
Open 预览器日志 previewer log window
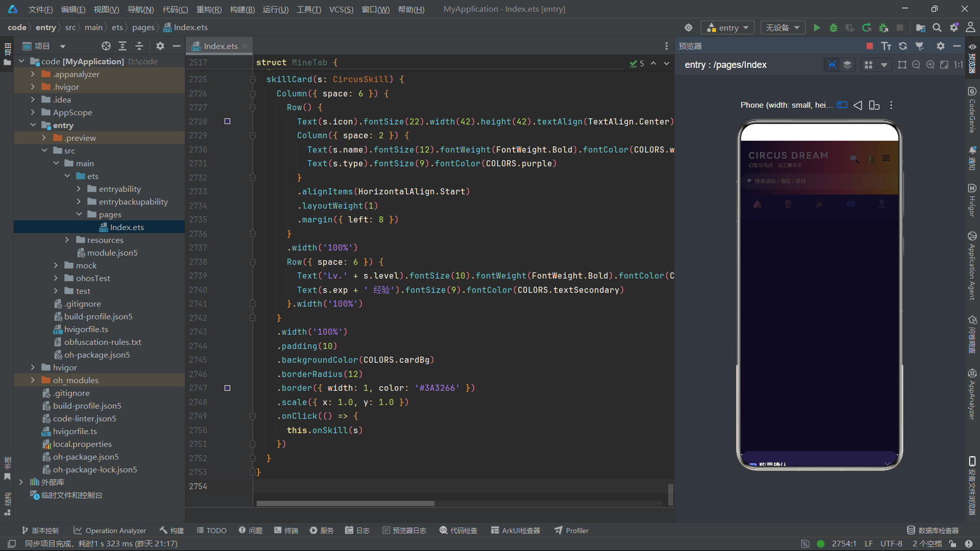point(404,531)
